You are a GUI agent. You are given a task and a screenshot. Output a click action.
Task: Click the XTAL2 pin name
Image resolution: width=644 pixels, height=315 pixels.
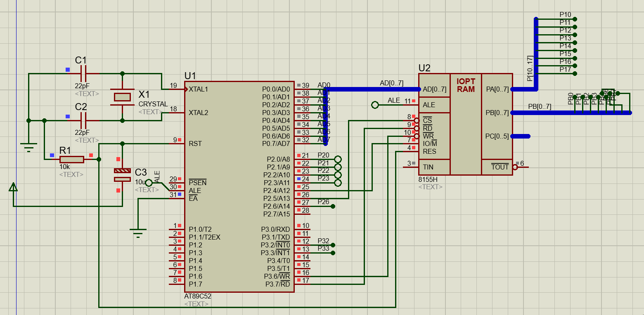[199, 113]
